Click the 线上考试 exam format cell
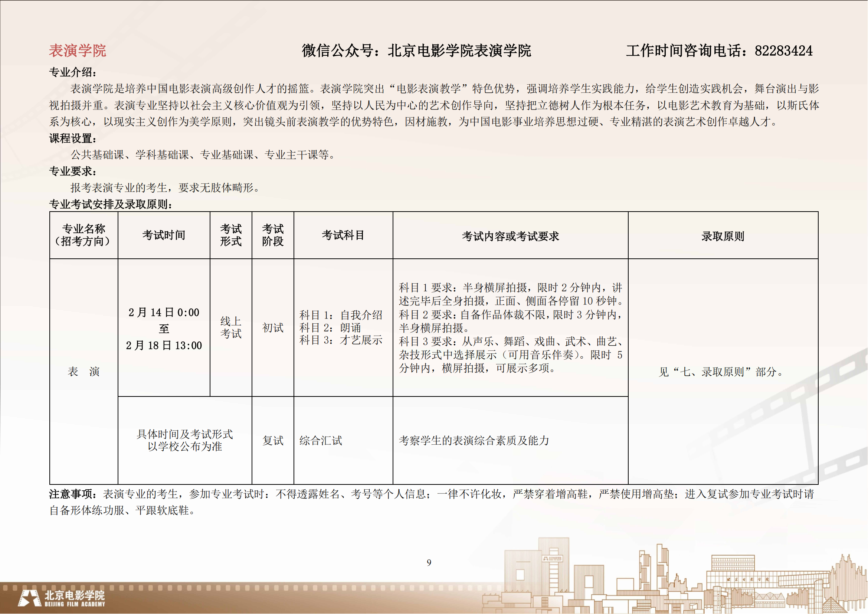The height and width of the screenshot is (614, 868). pyautogui.click(x=230, y=327)
